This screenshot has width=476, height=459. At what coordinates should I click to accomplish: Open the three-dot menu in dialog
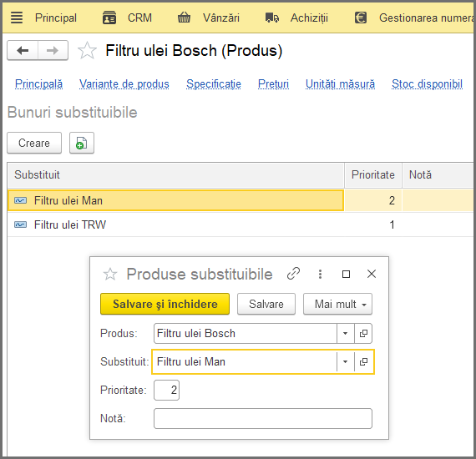point(320,274)
